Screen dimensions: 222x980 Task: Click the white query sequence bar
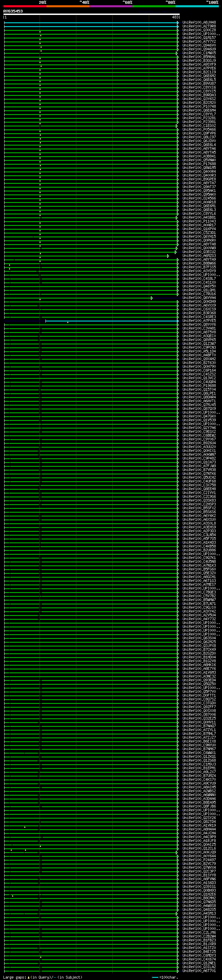pyautogui.click(x=92, y=14)
